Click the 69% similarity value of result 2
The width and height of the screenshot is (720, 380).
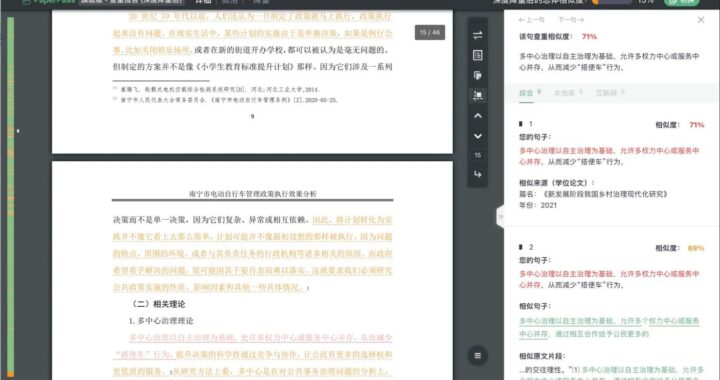(696, 248)
